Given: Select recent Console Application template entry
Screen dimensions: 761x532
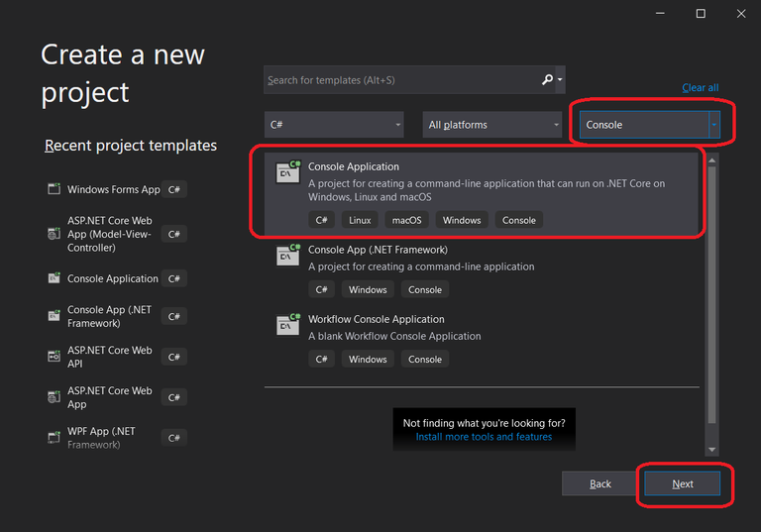Looking at the screenshot, I should (x=112, y=279).
